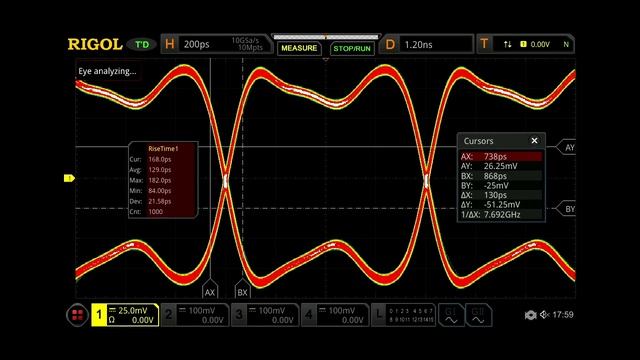Select the BY cursor tag
This screenshot has height=360, width=640.
[x=567, y=209]
